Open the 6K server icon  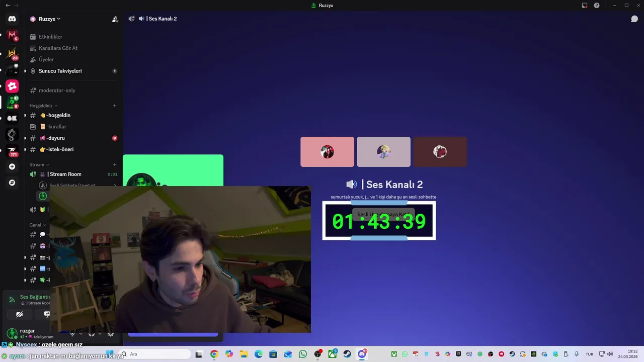pos(12,118)
